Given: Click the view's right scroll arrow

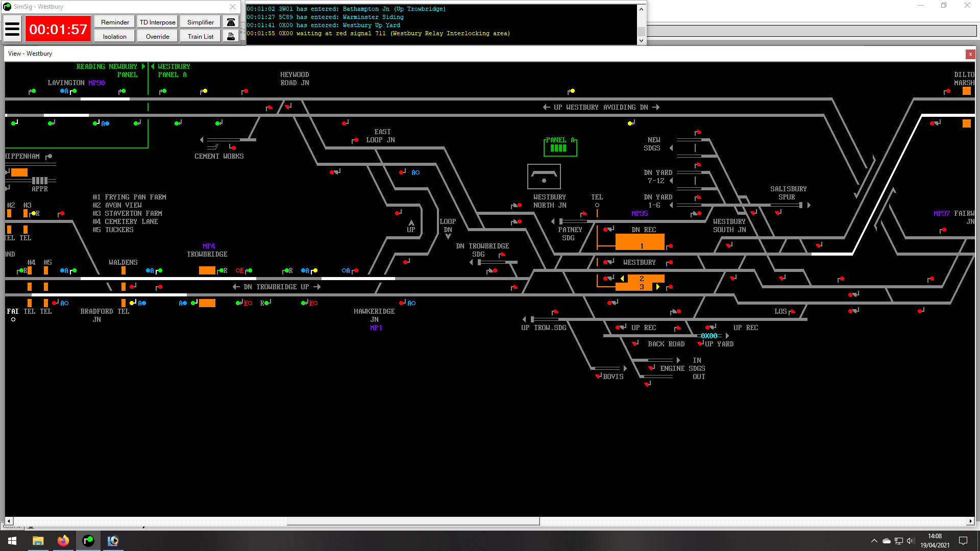Looking at the screenshot, I should pos(970,521).
